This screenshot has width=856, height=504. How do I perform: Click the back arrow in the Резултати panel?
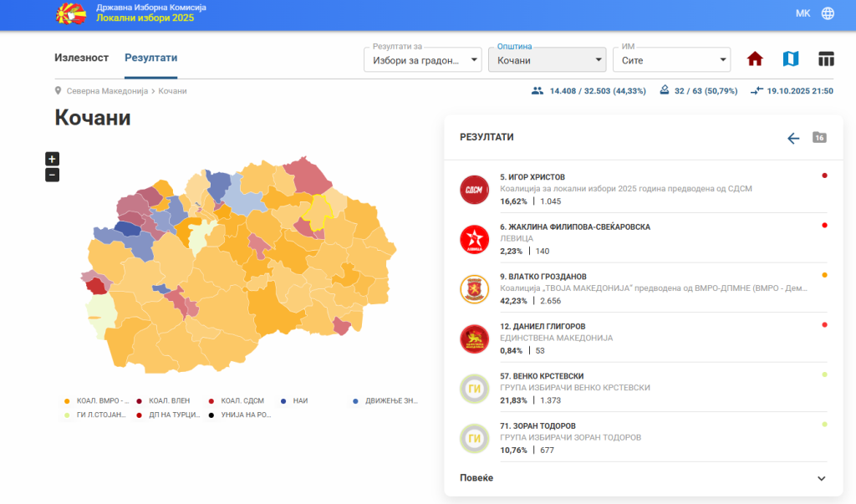793,138
